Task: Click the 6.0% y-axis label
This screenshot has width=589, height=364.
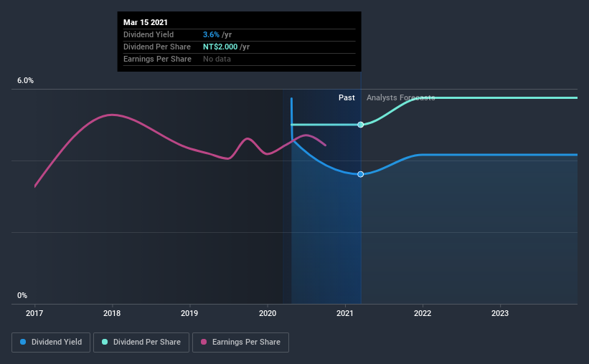Action: point(26,81)
